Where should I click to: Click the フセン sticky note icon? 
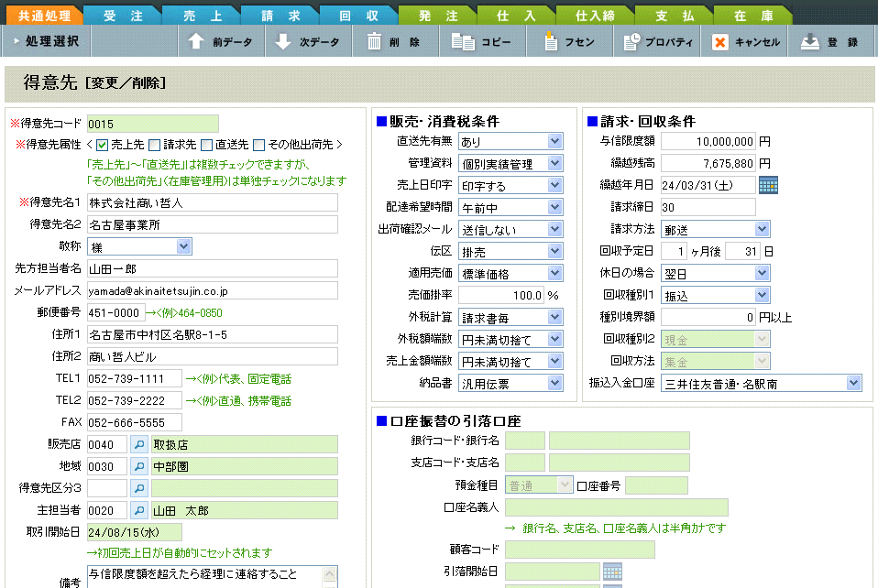click(x=551, y=41)
